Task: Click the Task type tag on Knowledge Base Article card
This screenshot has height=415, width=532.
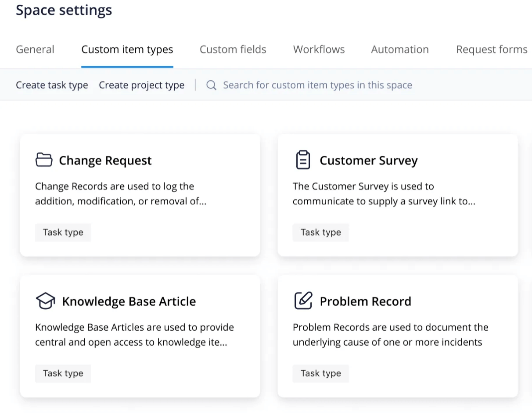Action: coord(63,373)
